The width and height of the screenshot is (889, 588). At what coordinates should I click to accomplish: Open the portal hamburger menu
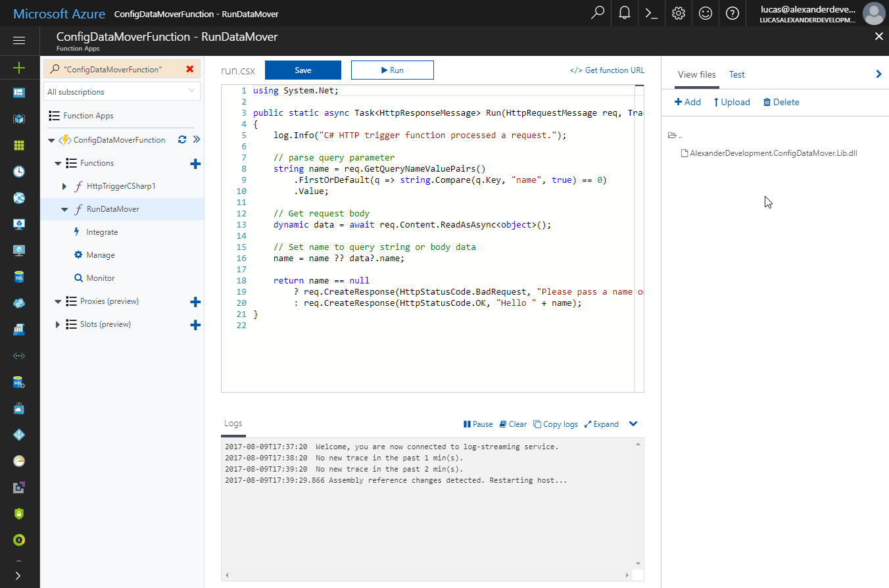[19, 41]
